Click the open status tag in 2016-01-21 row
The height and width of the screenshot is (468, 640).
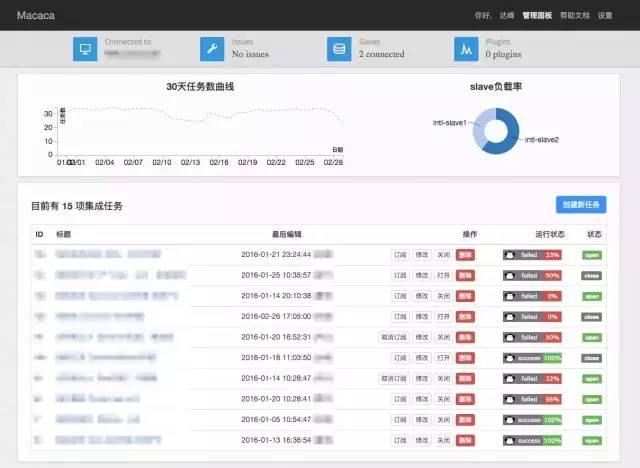tap(592, 255)
